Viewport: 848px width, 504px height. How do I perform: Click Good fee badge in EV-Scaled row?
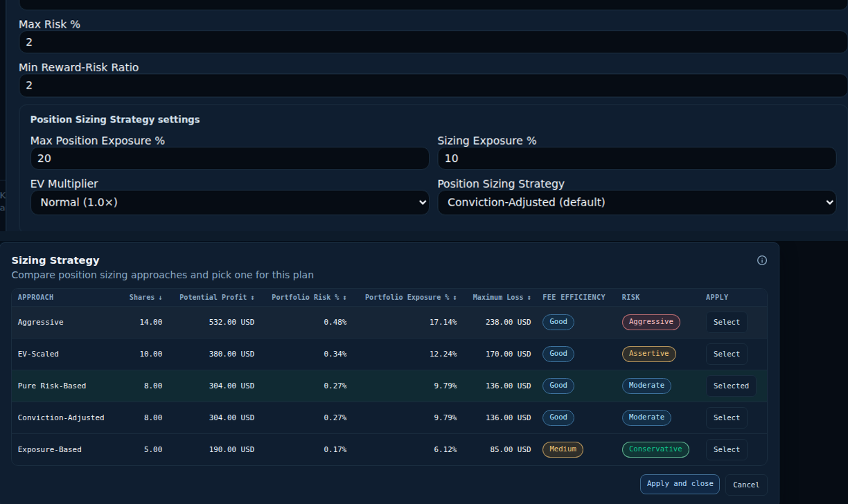tap(558, 354)
